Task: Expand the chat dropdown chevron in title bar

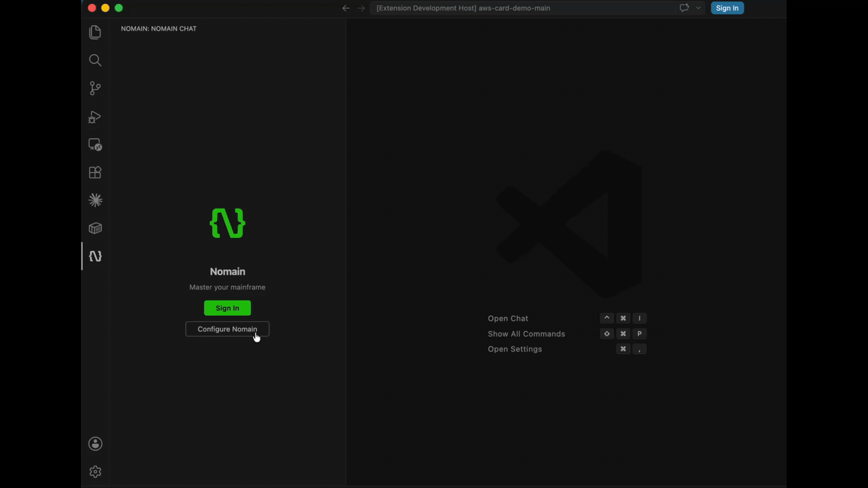Action: (698, 8)
